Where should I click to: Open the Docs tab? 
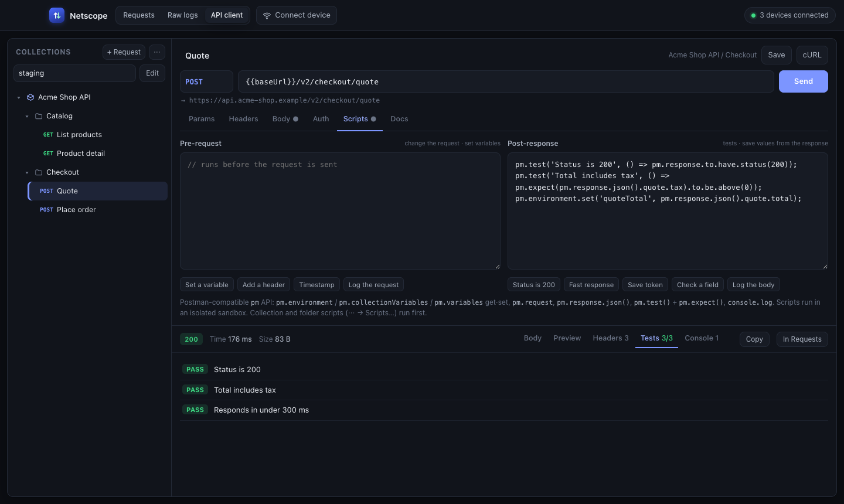(x=399, y=119)
